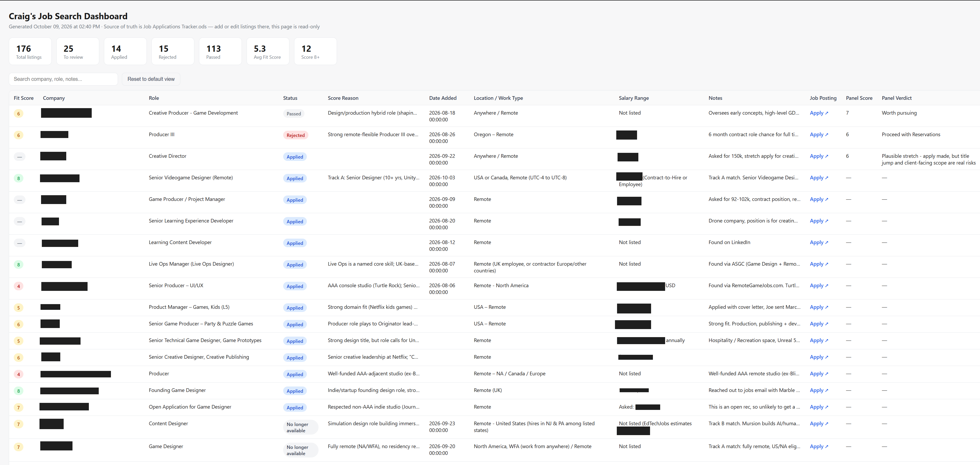Image resolution: width=980 pixels, height=465 pixels.
Task: Open Apply link for Content Designer row
Action: coord(819,423)
